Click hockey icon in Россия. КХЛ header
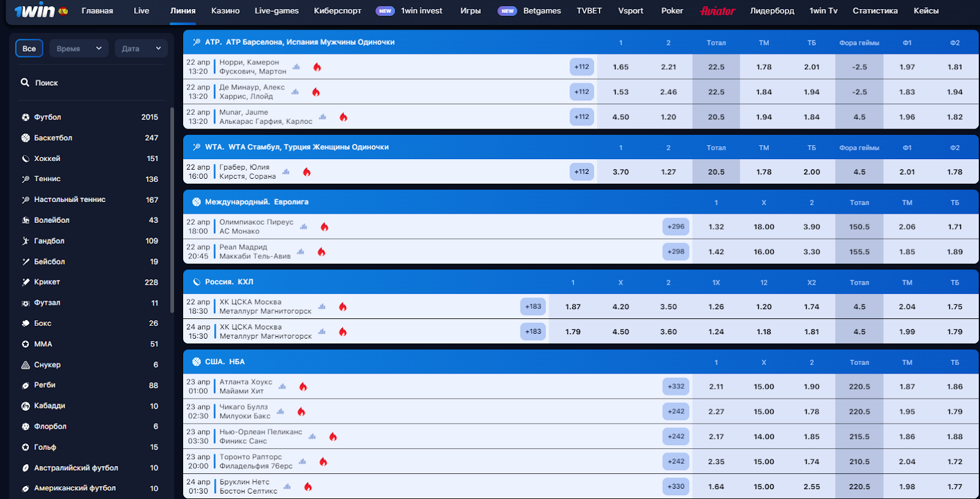Image resolution: width=980 pixels, height=499 pixels. click(197, 282)
